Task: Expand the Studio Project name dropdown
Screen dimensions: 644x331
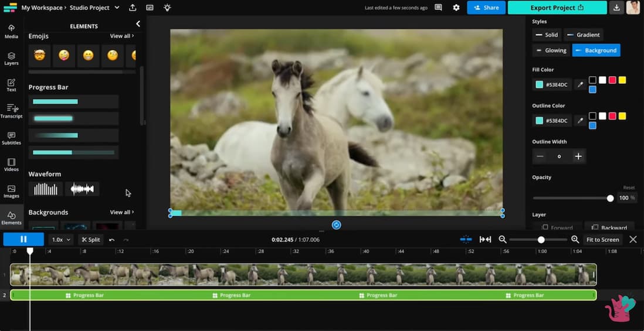Action: coord(117,8)
